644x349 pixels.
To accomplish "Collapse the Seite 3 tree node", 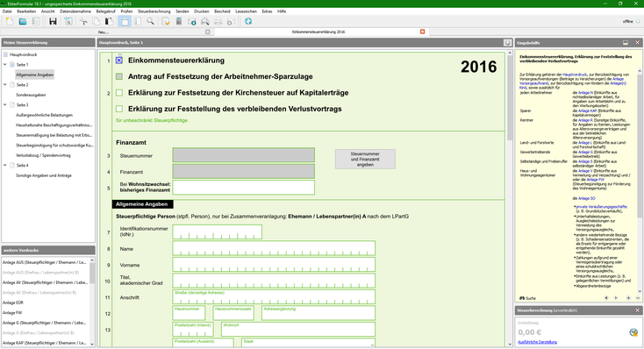I will [5, 104].
